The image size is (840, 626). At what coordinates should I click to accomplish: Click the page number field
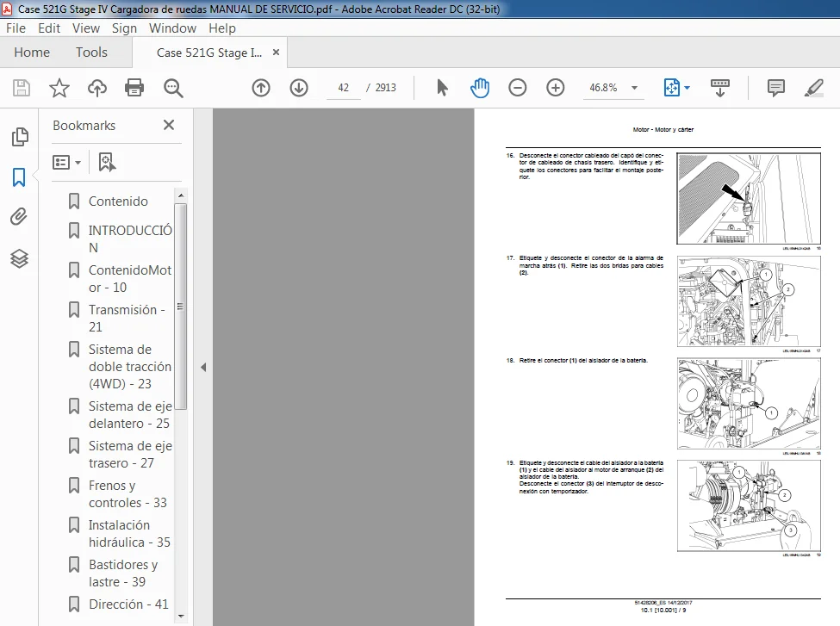[344, 88]
